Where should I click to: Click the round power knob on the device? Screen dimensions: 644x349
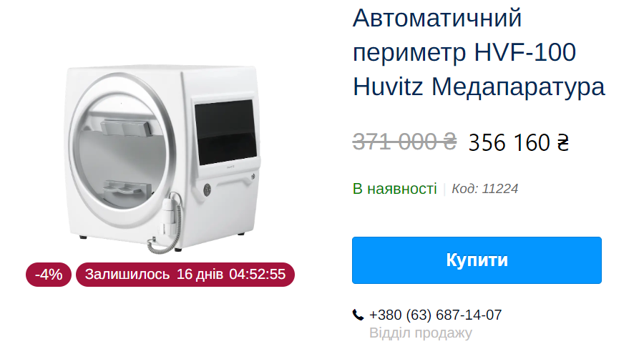(208, 190)
